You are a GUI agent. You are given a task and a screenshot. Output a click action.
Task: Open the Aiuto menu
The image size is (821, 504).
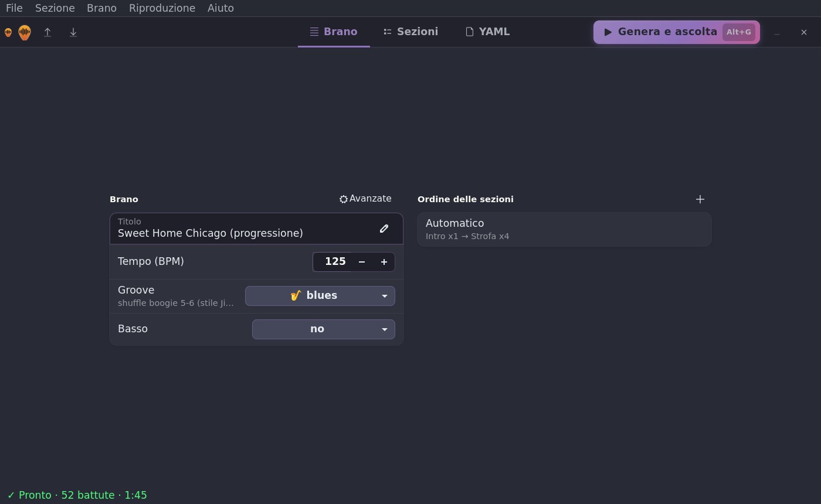tap(220, 8)
